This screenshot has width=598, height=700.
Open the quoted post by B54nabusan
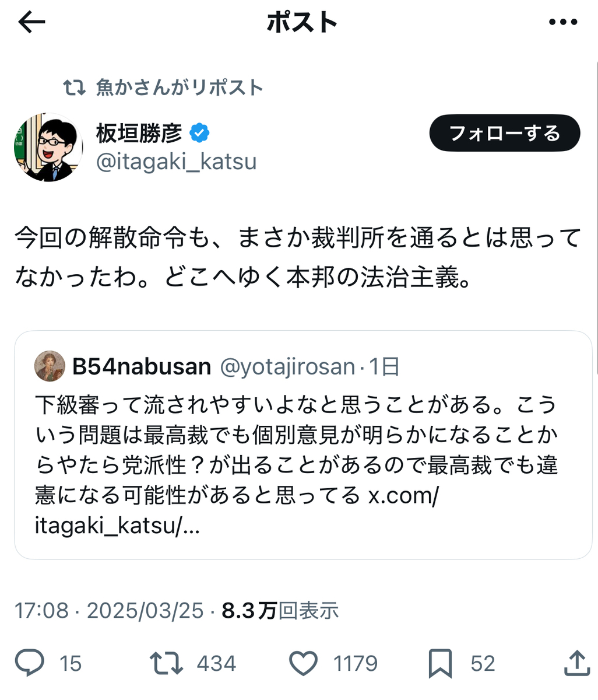coord(303,445)
